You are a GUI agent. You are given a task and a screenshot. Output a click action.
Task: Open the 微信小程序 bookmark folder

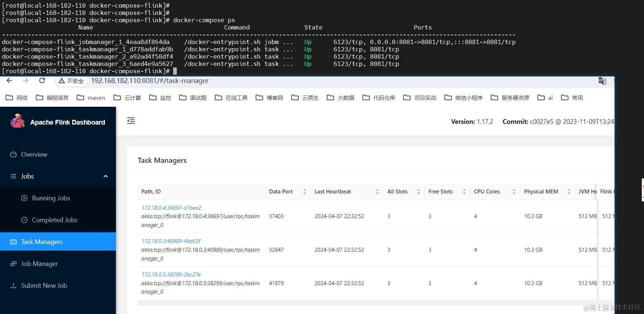coord(464,98)
